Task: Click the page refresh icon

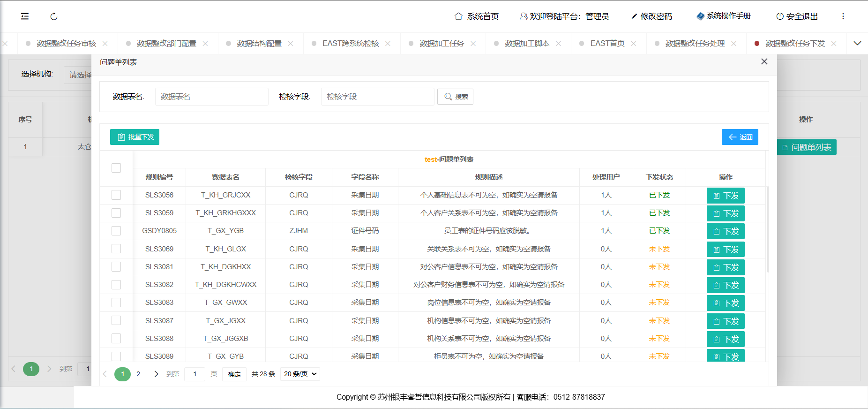Action: 54,16
